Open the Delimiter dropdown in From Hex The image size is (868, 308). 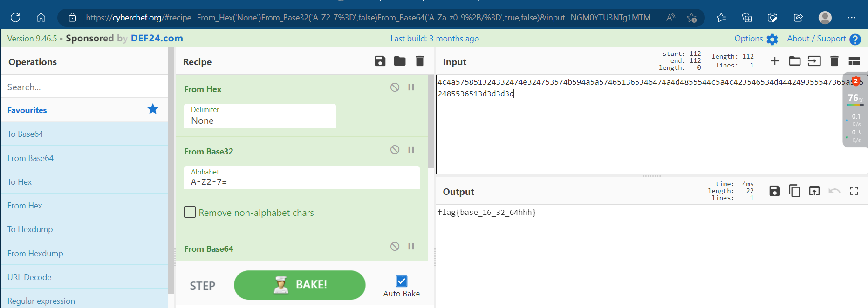[x=260, y=116]
